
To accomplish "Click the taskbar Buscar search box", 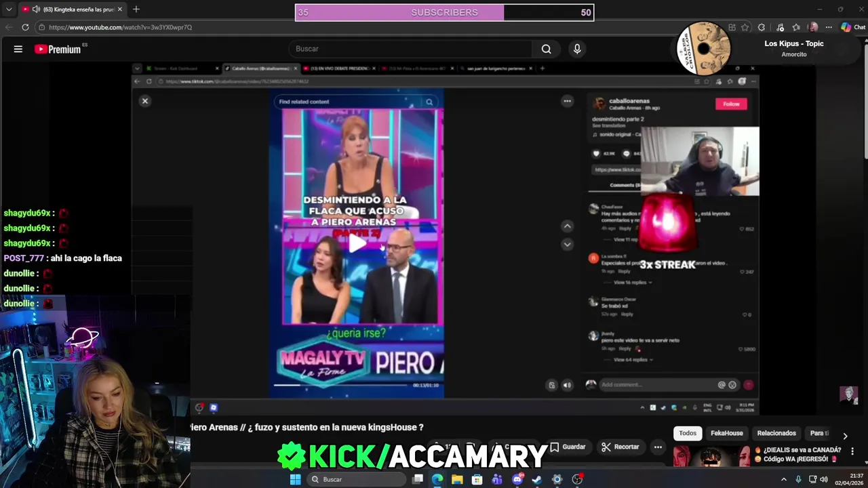I will click(x=357, y=479).
